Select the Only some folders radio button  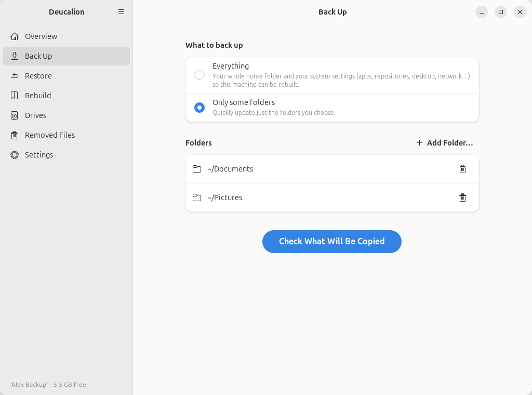tap(199, 108)
